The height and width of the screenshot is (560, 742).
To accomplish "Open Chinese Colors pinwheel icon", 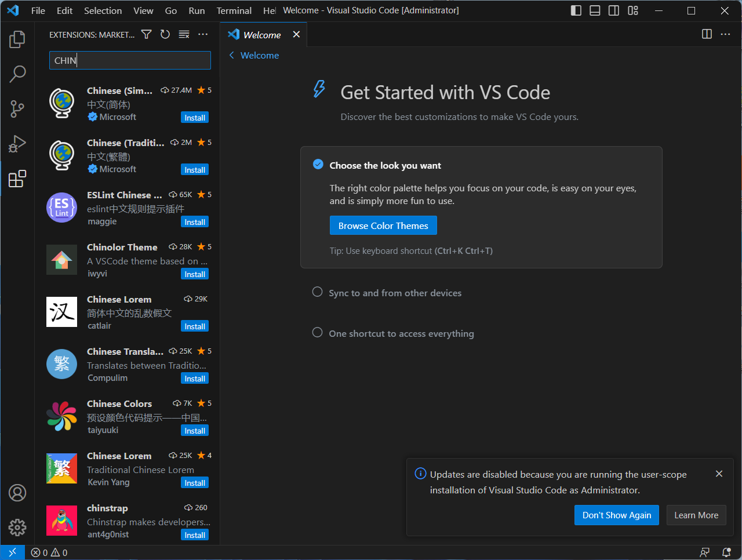I will click(61, 416).
